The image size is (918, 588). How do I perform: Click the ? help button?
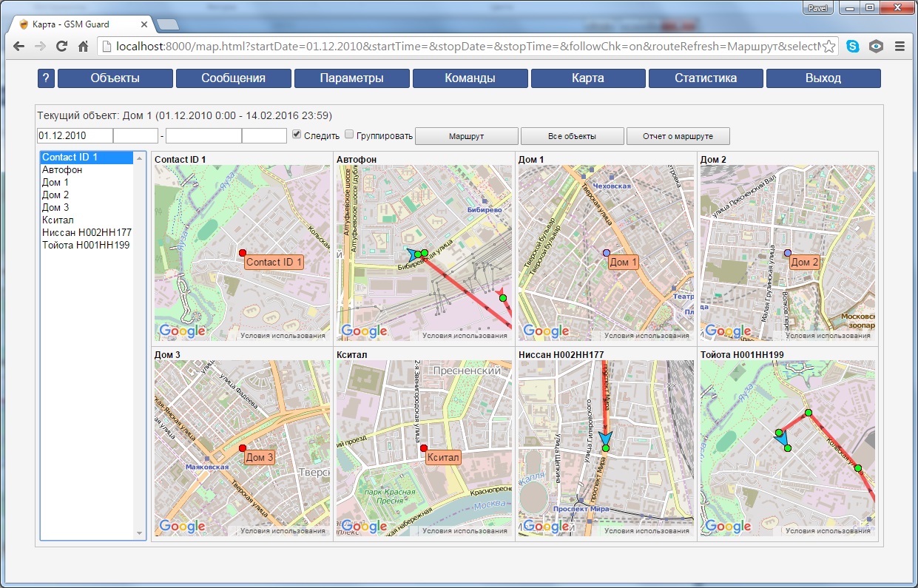tap(46, 78)
